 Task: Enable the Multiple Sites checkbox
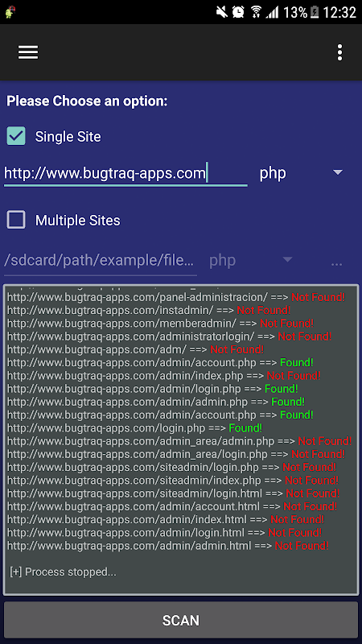[x=16, y=220]
